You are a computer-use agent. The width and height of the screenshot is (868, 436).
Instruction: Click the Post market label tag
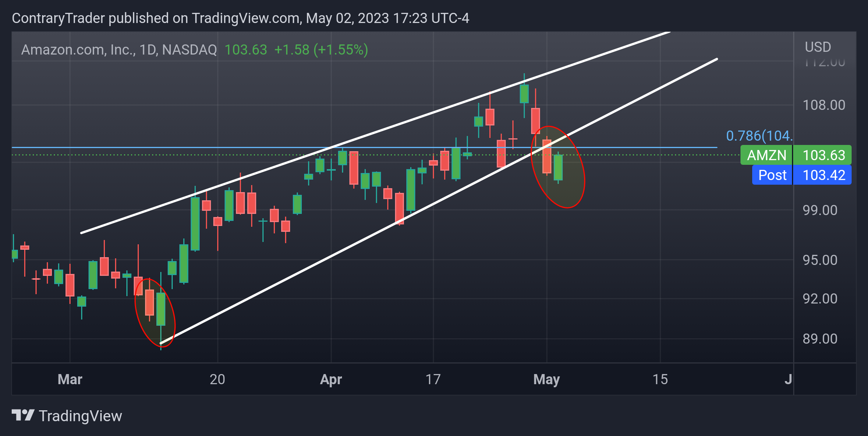click(x=772, y=175)
